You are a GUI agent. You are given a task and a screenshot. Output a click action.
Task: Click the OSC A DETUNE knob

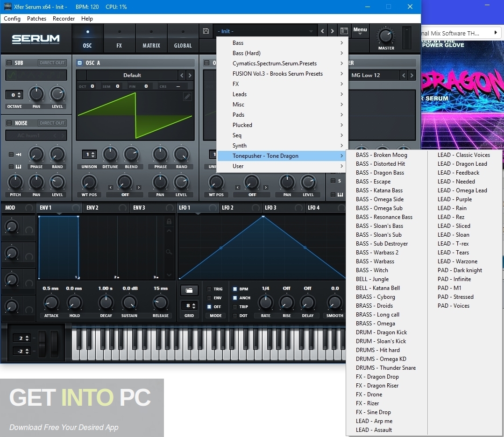(110, 154)
